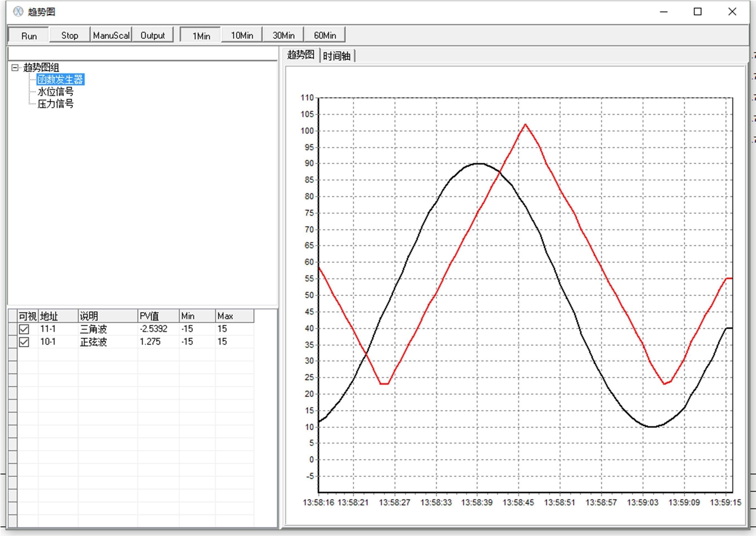Maximize the 趋势图 window
The image size is (756, 536).
698,12
